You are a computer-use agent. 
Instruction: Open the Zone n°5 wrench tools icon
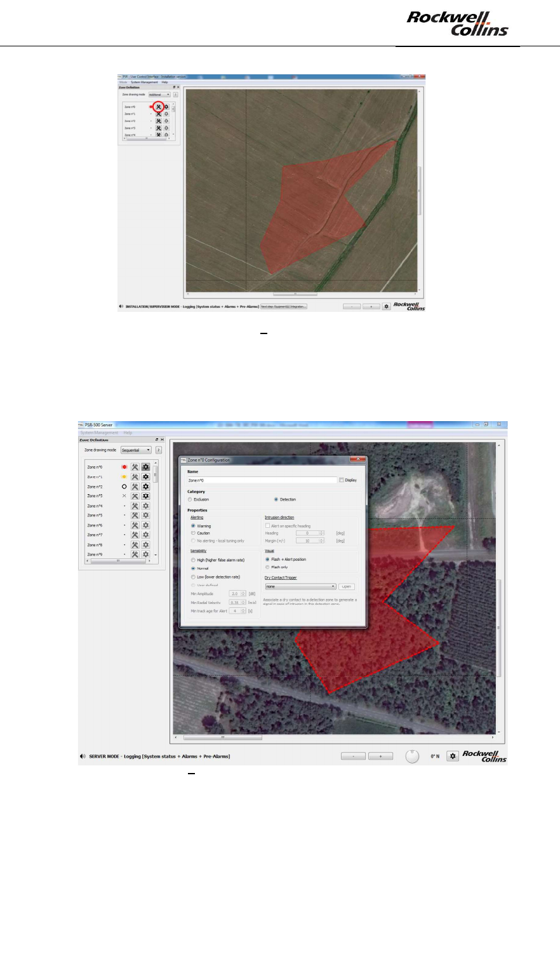click(x=135, y=516)
